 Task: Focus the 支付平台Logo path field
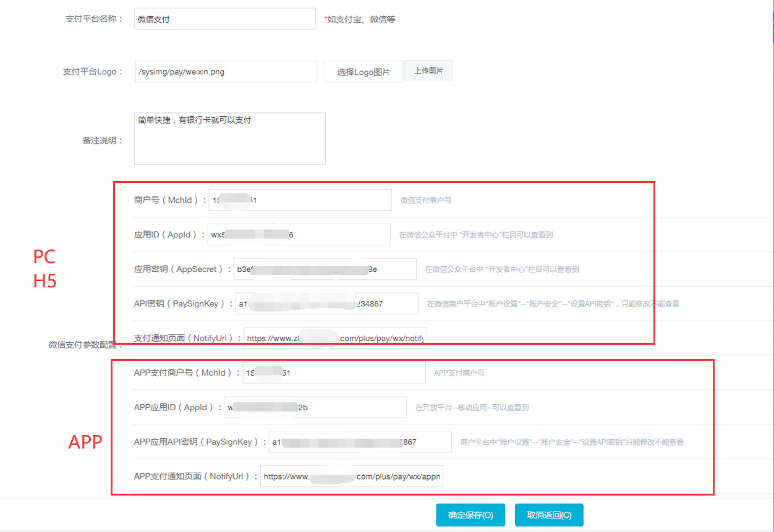(x=226, y=72)
